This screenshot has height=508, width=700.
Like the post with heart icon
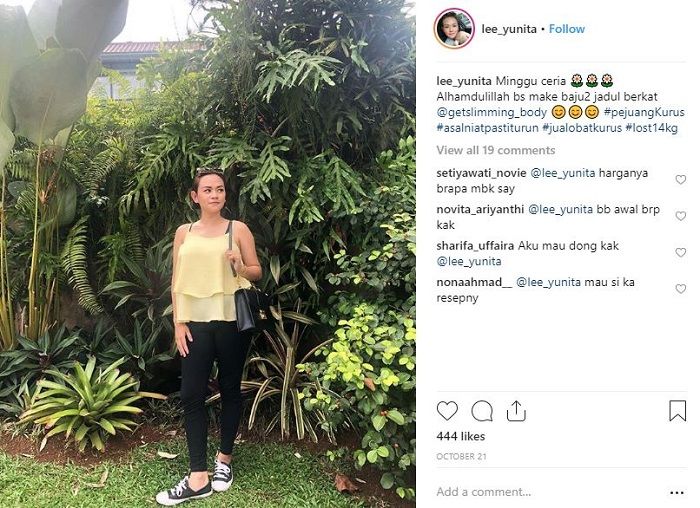pos(447,411)
